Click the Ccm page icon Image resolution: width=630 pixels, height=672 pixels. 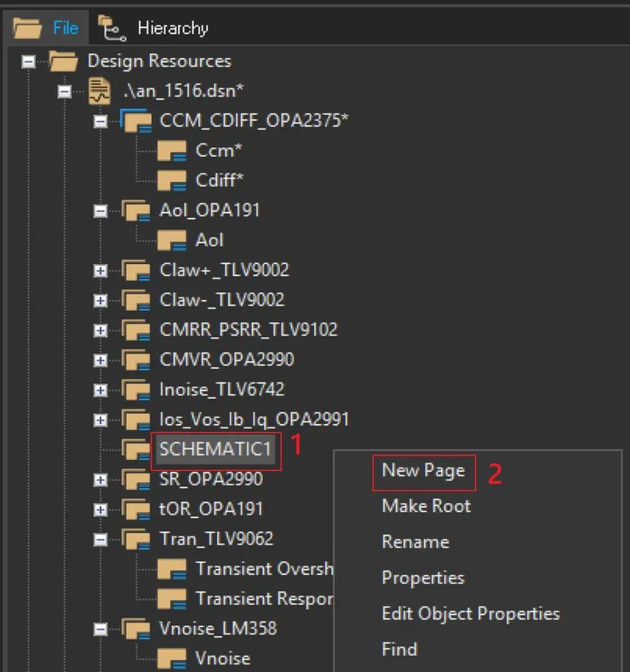[x=172, y=151]
